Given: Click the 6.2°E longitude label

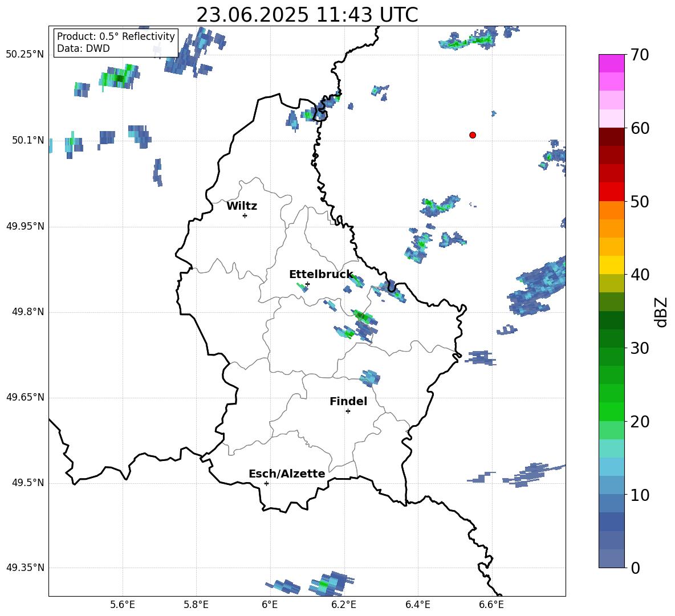Looking at the screenshot, I should [344, 605].
